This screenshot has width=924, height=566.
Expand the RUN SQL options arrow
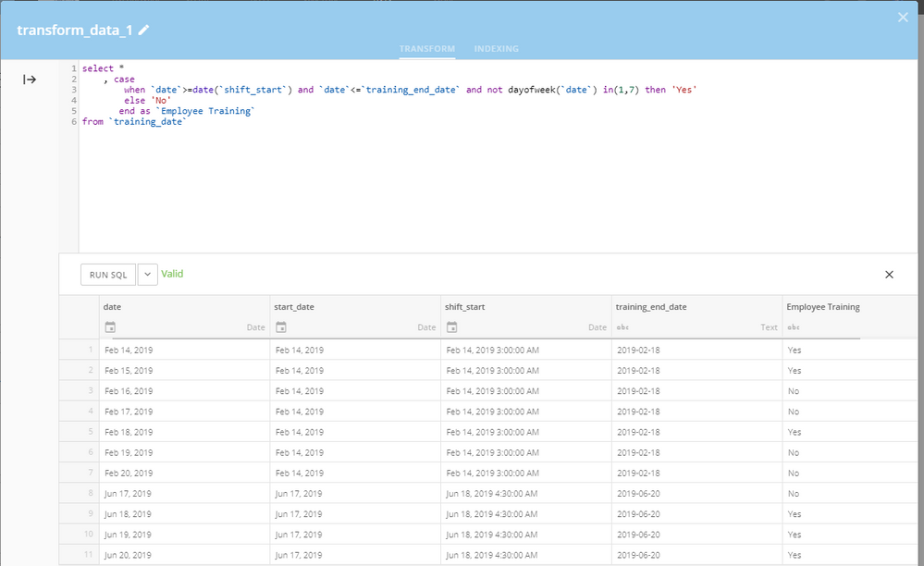click(x=148, y=274)
